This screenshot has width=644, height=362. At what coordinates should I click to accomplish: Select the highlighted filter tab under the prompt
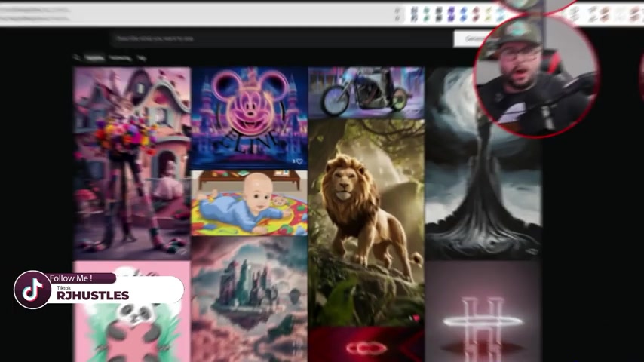[x=95, y=58]
